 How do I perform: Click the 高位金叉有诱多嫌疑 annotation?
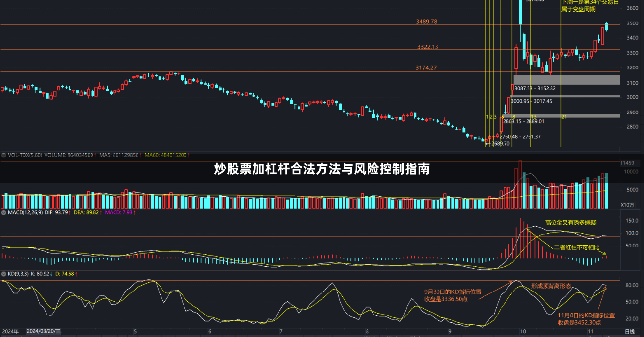[x=571, y=223]
